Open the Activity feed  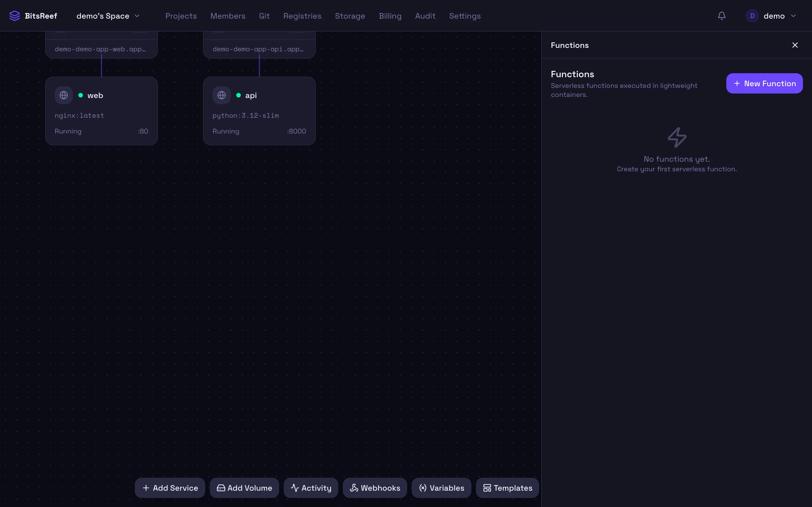311,488
